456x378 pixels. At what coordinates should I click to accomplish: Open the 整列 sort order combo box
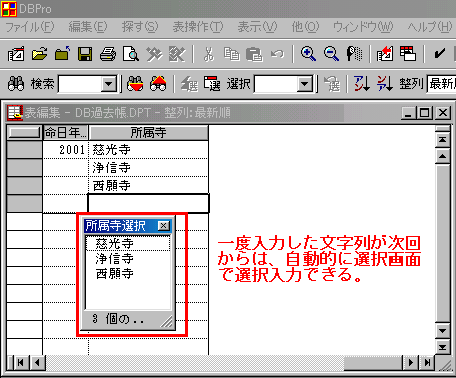click(442, 83)
